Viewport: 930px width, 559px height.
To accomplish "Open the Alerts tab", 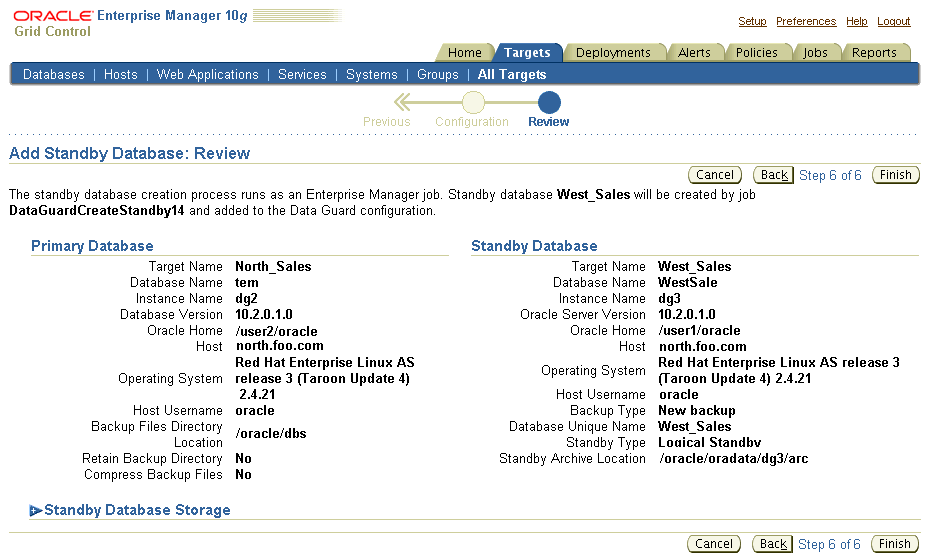I will [x=694, y=53].
